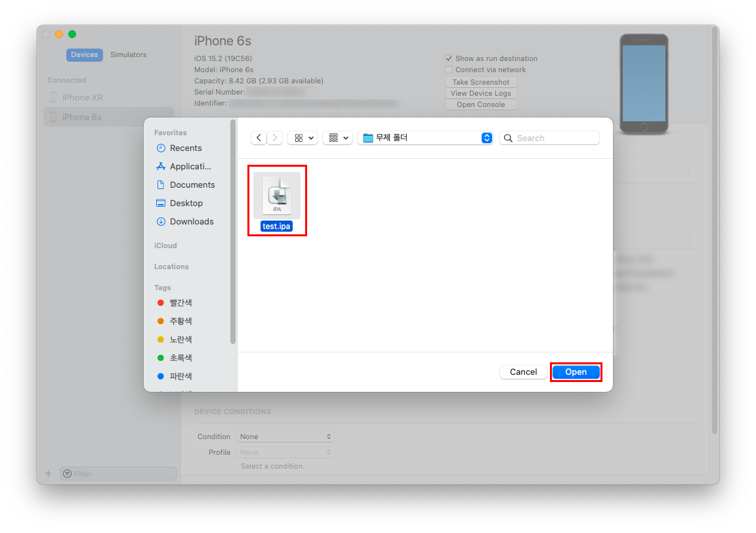Open Downloads in Favorites sidebar
The image size is (756, 533).
185,221
